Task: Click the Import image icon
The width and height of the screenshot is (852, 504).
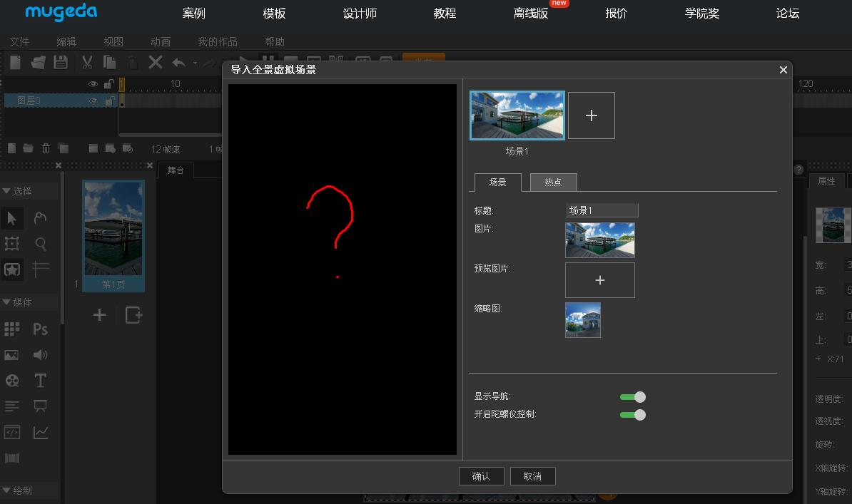Action: [11, 355]
